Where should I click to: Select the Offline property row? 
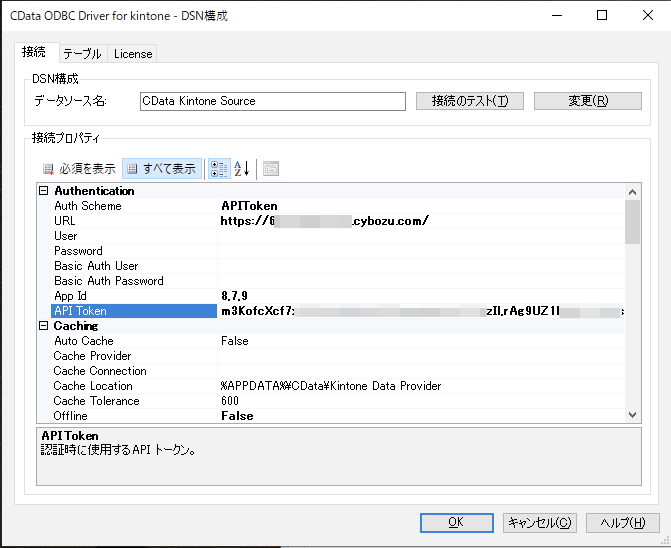337,416
